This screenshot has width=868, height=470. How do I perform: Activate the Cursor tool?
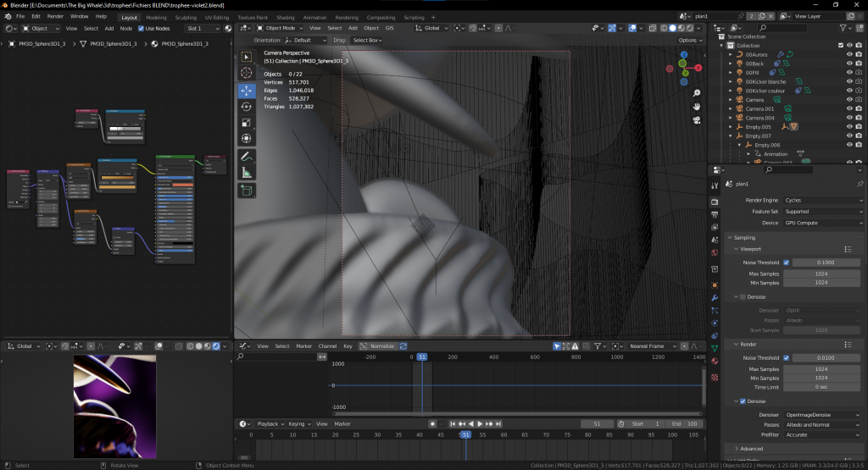pyautogui.click(x=246, y=73)
